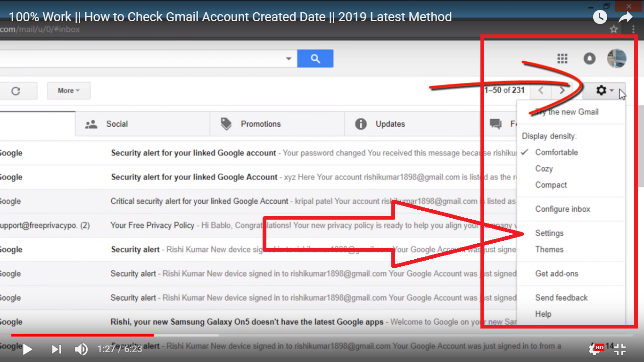Select Themes from the gear menu
The image size is (644, 362).
549,249
